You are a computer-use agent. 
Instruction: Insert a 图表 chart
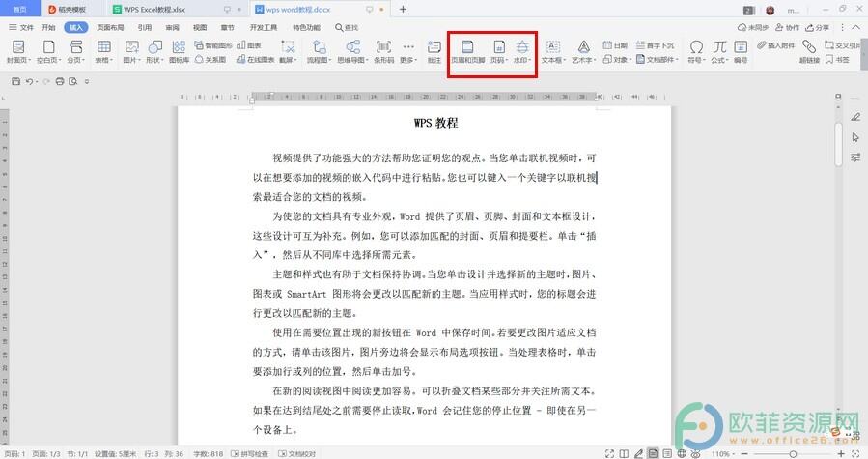[x=248, y=45]
